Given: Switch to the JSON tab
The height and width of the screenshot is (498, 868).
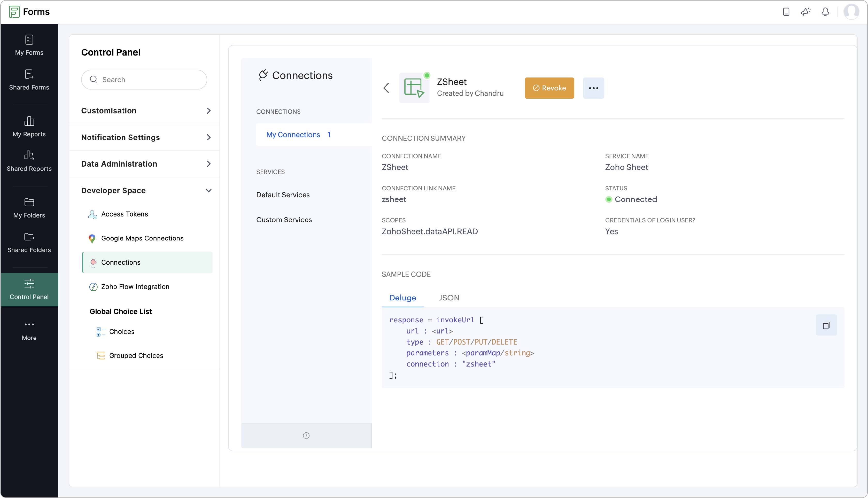Looking at the screenshot, I should [449, 298].
